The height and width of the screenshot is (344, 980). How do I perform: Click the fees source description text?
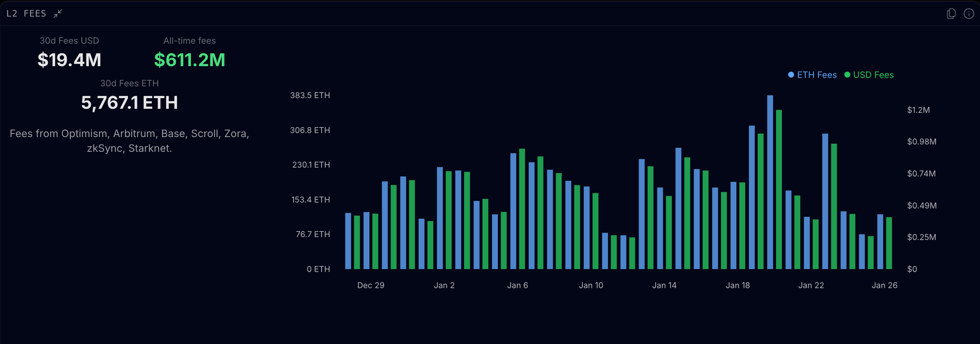[129, 141]
